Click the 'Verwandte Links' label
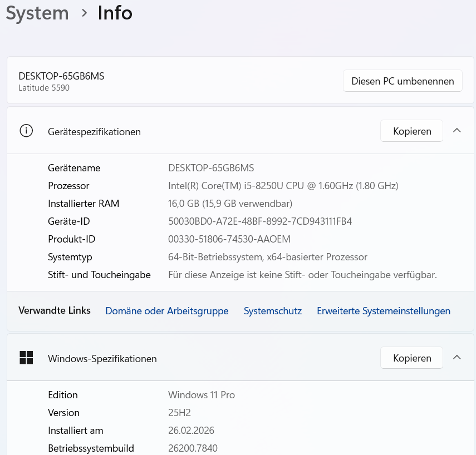The height and width of the screenshot is (455, 476). coord(55,310)
